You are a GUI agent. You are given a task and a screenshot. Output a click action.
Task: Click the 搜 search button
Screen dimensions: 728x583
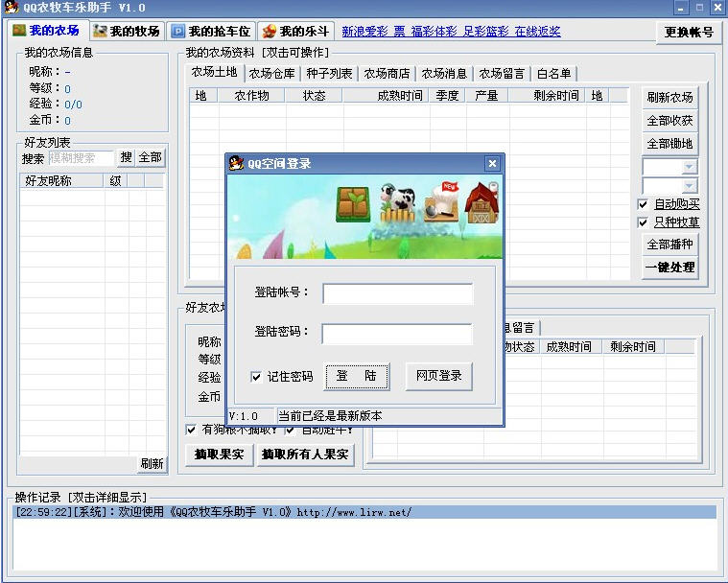click(x=126, y=157)
